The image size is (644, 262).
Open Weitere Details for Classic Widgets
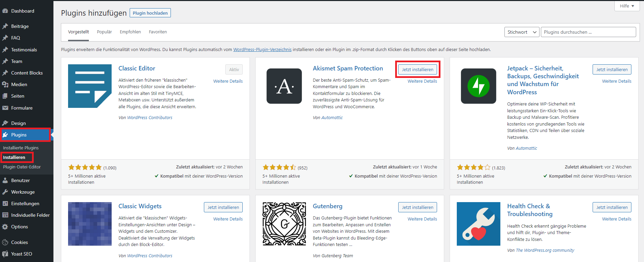tap(228, 219)
